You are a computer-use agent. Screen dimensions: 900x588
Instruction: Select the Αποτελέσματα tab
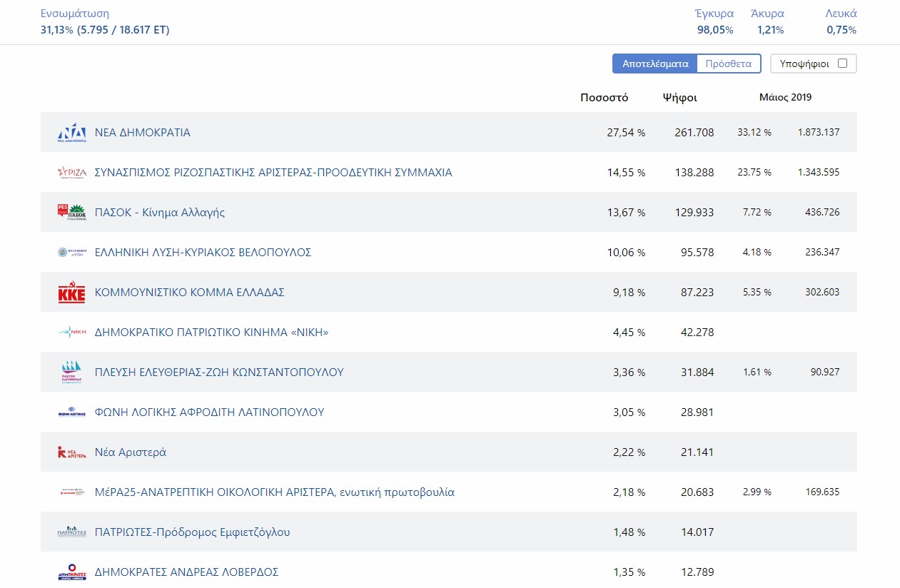pyautogui.click(x=654, y=64)
